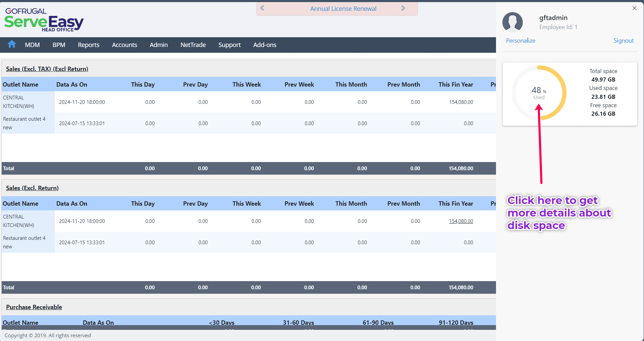Click the 154,080.00 Central Kitchen value in Sales (Excl. TAX) table
The image size is (644, 341).
461,102
